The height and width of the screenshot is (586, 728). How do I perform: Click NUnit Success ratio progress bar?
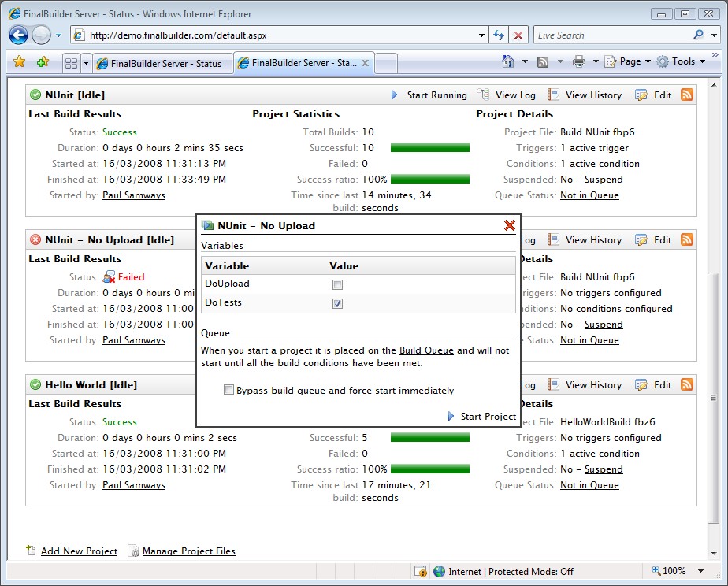(430, 179)
